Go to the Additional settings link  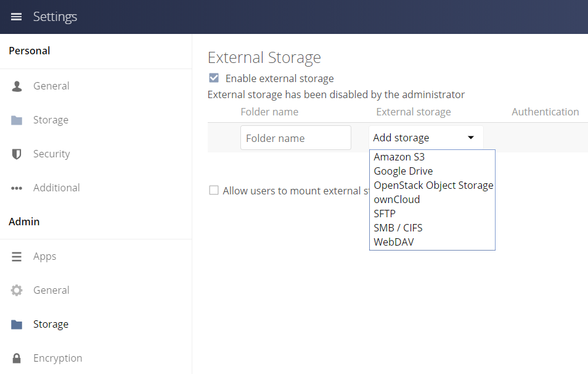[56, 188]
